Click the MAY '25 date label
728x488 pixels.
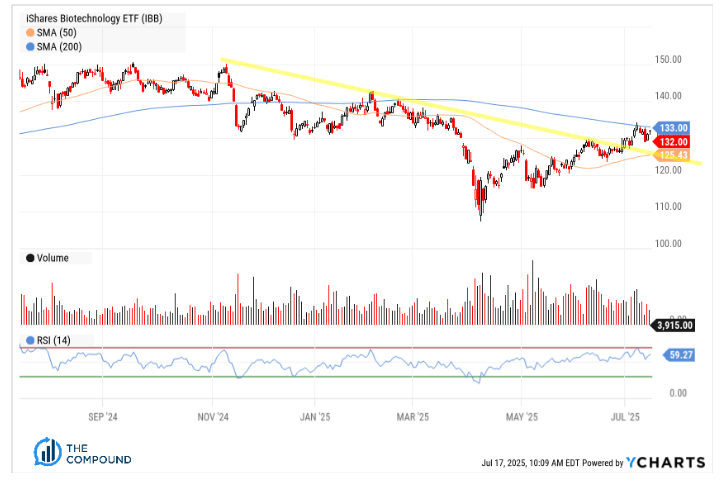[x=521, y=417]
